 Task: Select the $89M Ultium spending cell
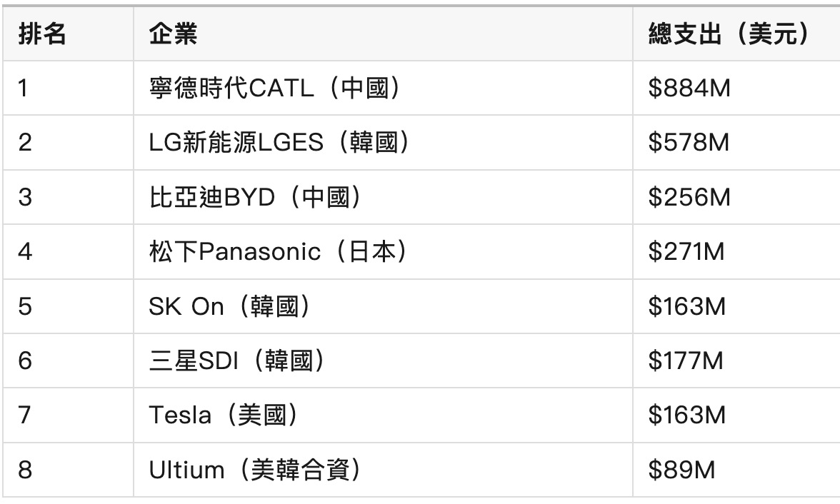click(681, 470)
